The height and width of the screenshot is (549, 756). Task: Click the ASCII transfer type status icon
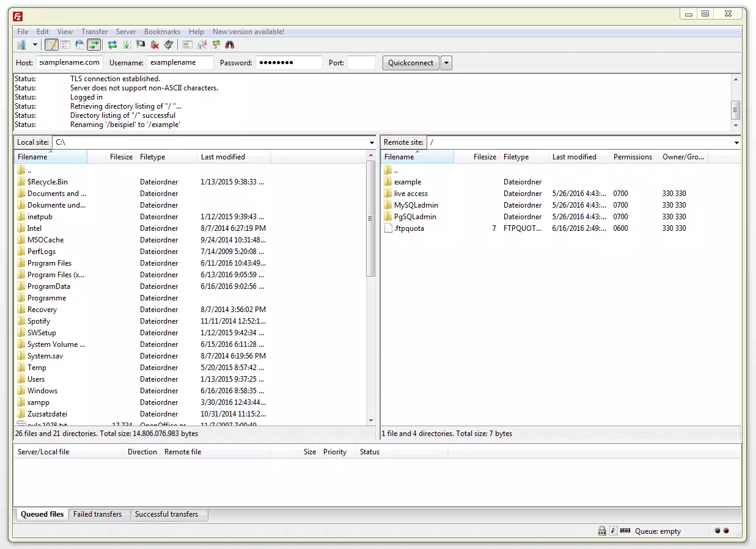point(614,531)
